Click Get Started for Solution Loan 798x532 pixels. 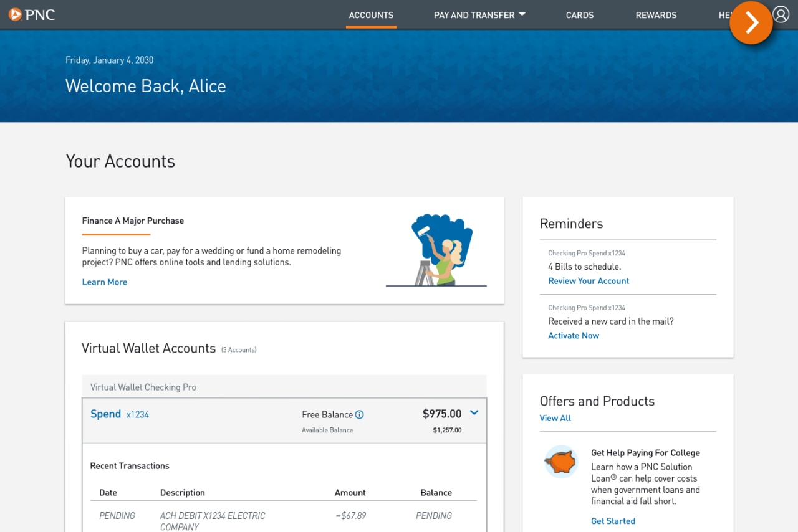click(613, 521)
